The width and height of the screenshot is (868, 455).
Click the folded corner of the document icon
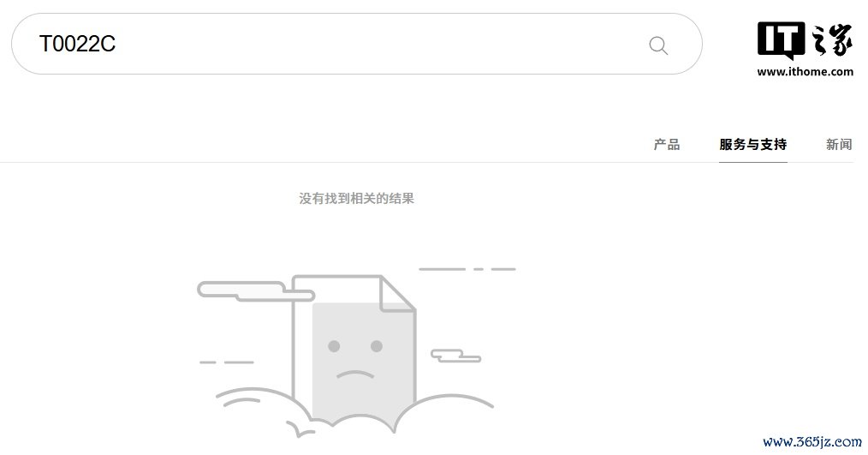pyautogui.click(x=397, y=294)
